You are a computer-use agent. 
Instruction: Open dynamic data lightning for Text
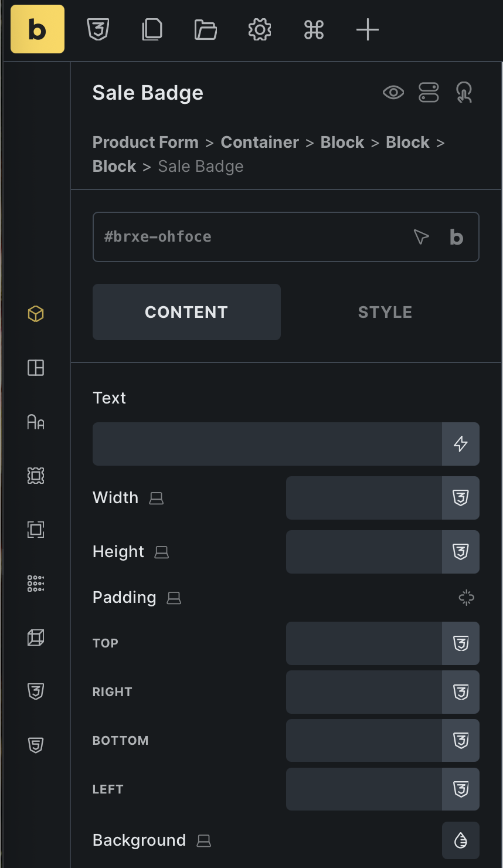coord(461,444)
